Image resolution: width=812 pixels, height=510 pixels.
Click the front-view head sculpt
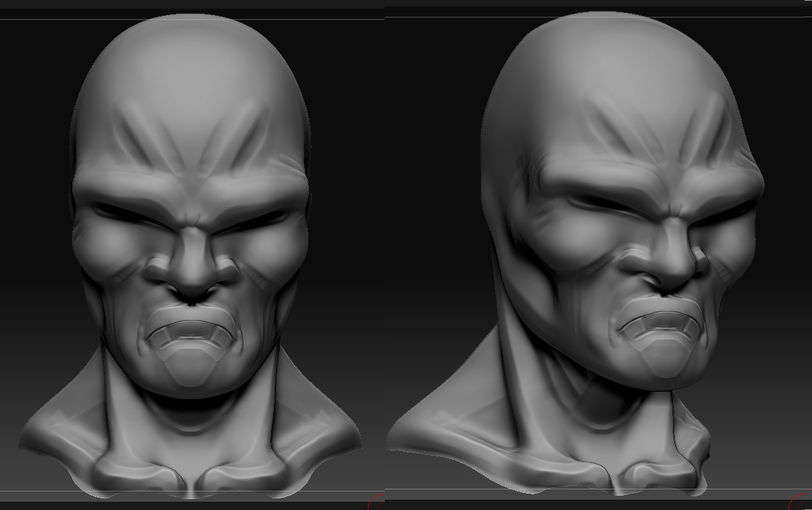pyautogui.click(x=190, y=256)
